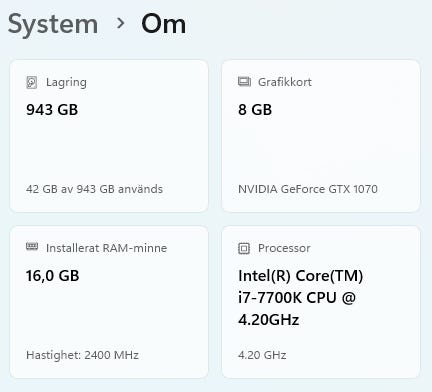Select the 16,0 GB RAM value

pos(53,276)
